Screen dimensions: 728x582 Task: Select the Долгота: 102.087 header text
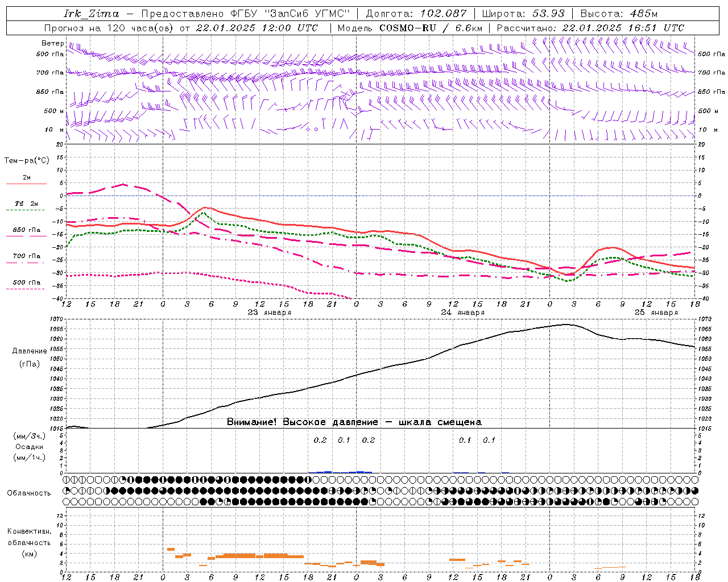coord(416,14)
